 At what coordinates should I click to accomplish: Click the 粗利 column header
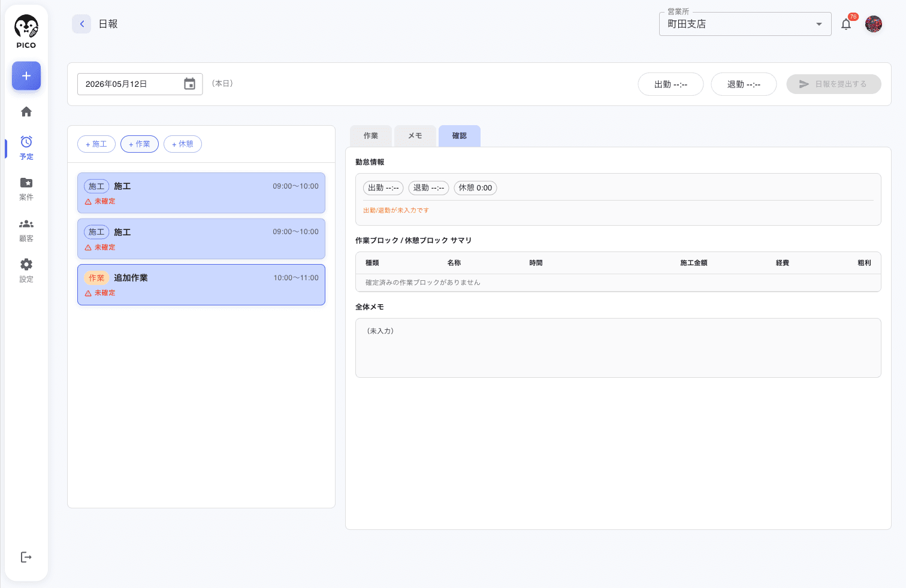[x=864, y=263]
